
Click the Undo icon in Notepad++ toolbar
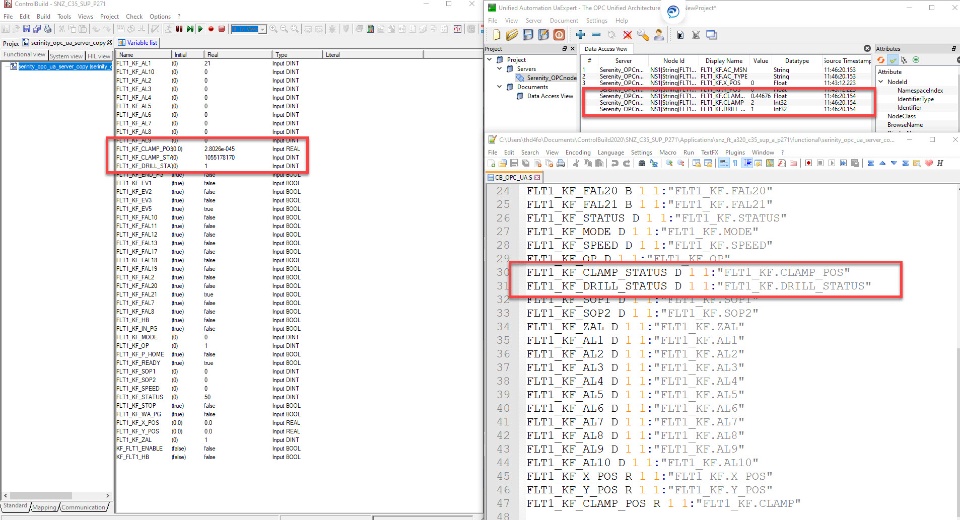tap(616, 163)
